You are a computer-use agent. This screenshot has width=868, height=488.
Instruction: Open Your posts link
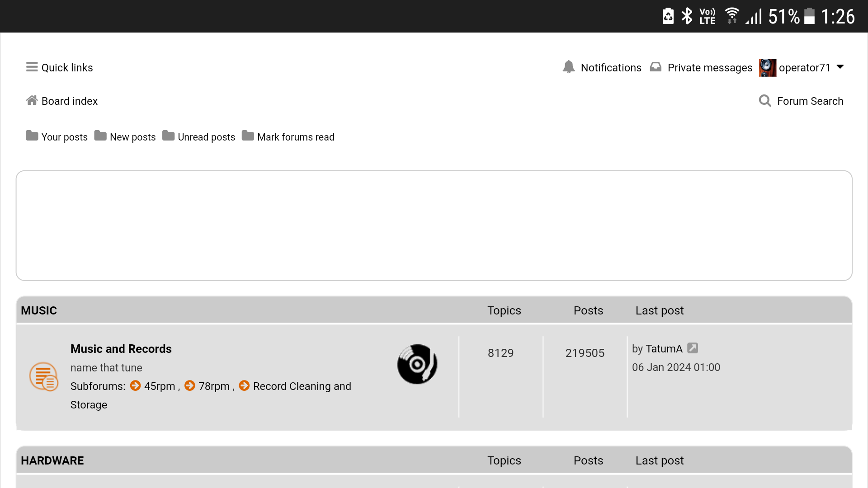click(64, 137)
